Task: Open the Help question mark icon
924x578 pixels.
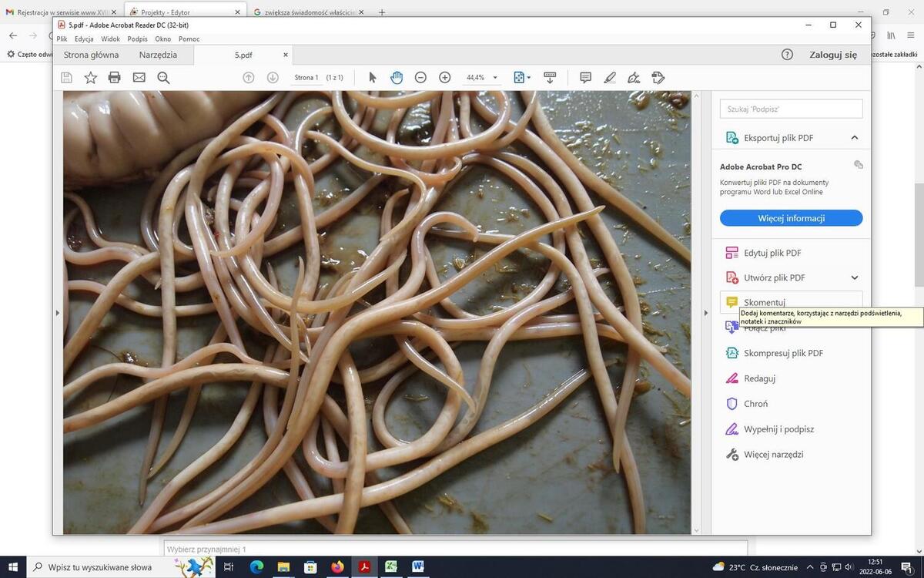Action: tap(787, 55)
